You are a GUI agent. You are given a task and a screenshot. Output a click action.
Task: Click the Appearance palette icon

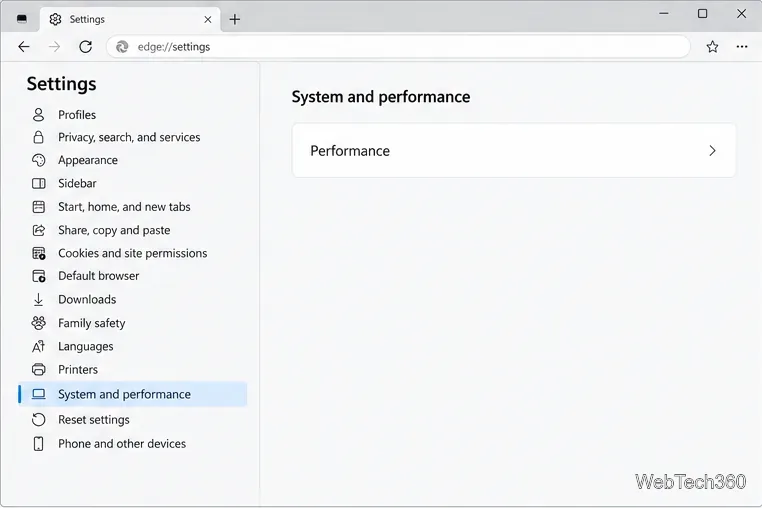[38, 160]
